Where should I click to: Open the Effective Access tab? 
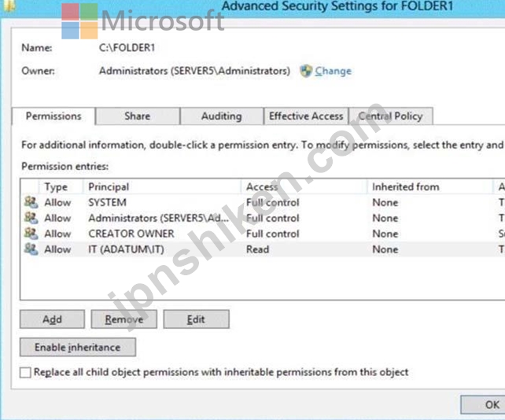tap(306, 116)
